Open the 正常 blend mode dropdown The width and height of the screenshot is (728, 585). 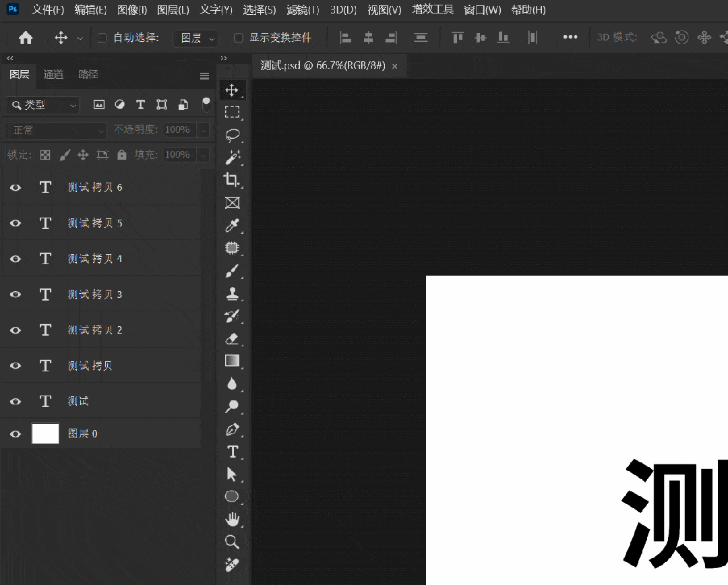pyautogui.click(x=56, y=131)
